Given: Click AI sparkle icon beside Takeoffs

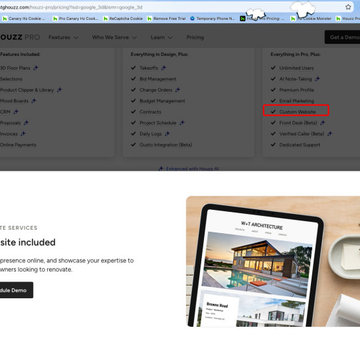Looking at the screenshot, I should [163, 68].
